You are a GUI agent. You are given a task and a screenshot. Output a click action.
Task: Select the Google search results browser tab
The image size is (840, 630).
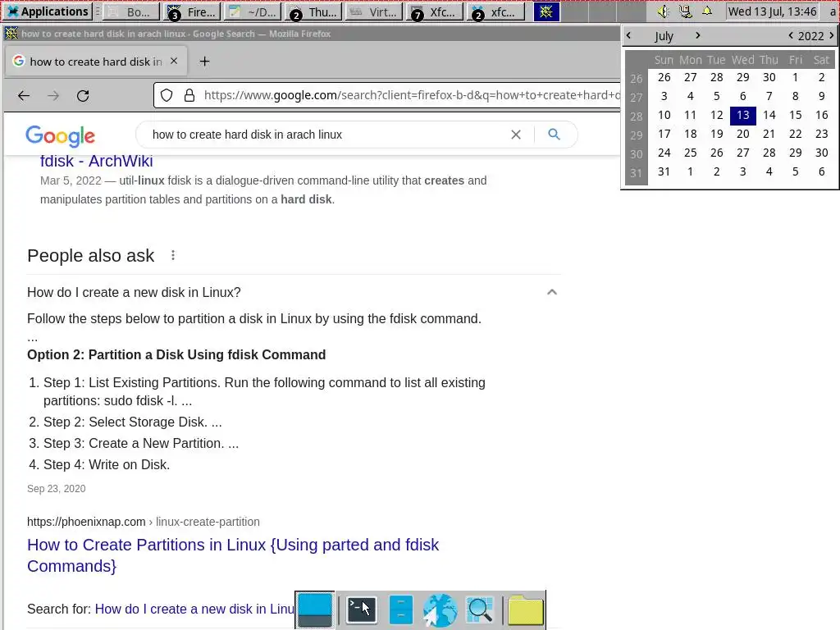click(97, 61)
